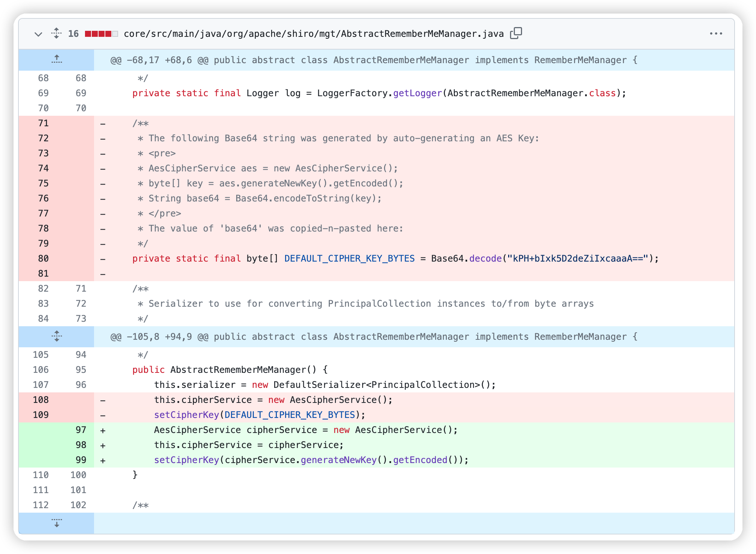Image resolution: width=756 pixels, height=554 pixels.
Task: Click added line number 99
Action: tap(81, 460)
